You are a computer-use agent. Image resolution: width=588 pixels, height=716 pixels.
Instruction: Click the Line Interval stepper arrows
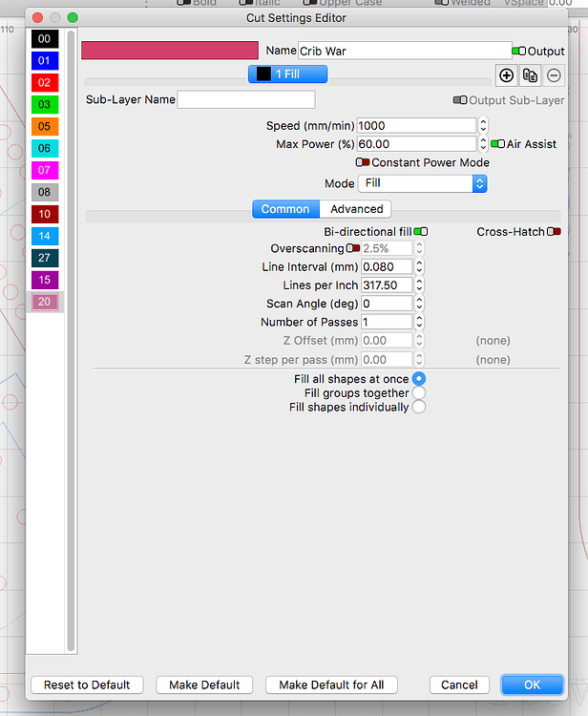[x=419, y=266]
